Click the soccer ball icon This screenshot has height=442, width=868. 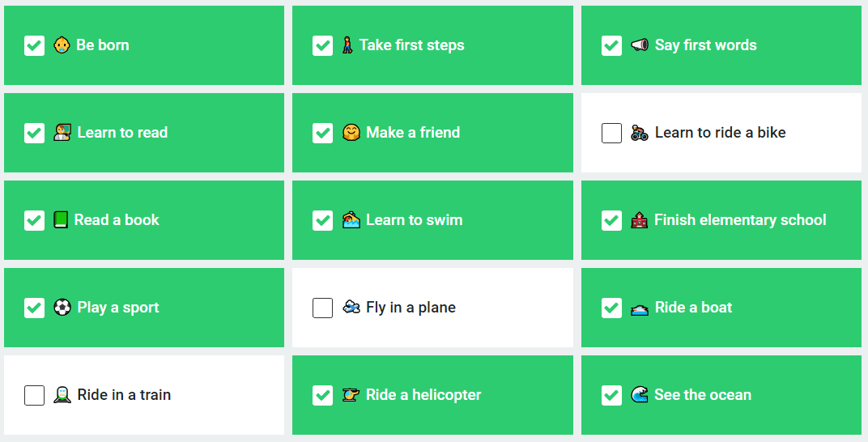click(62, 308)
